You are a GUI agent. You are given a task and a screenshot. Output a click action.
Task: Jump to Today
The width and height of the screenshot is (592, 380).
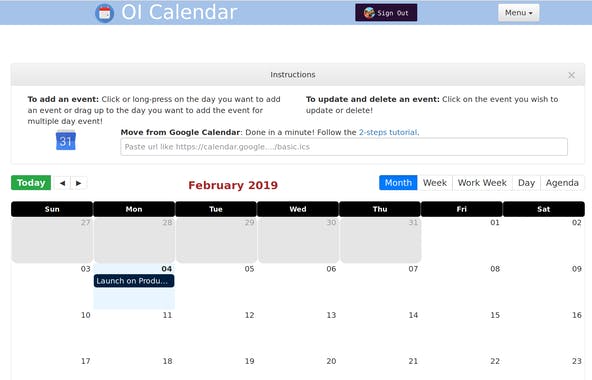point(31,183)
